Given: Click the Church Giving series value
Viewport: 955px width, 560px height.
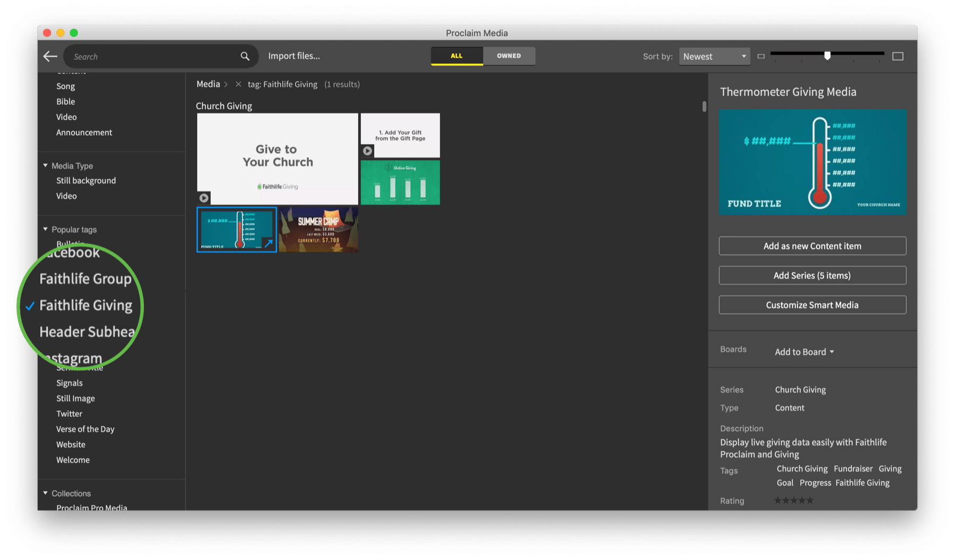Looking at the screenshot, I should click(x=801, y=389).
